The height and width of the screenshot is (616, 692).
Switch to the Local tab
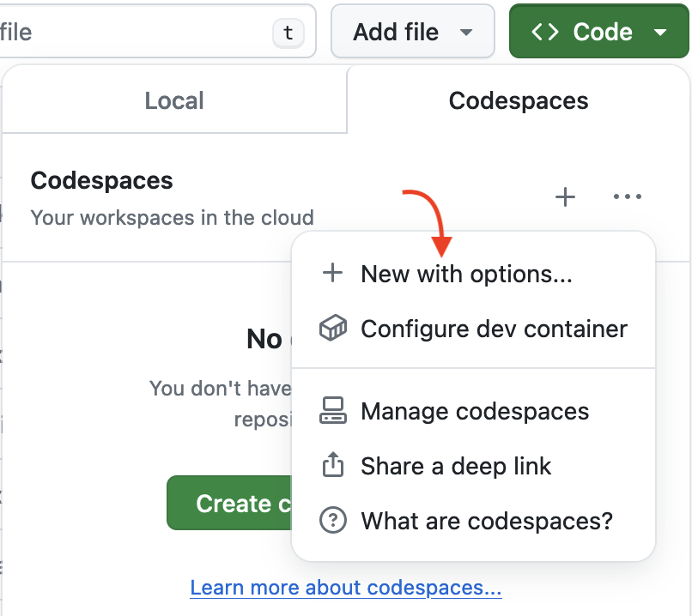coord(174,100)
